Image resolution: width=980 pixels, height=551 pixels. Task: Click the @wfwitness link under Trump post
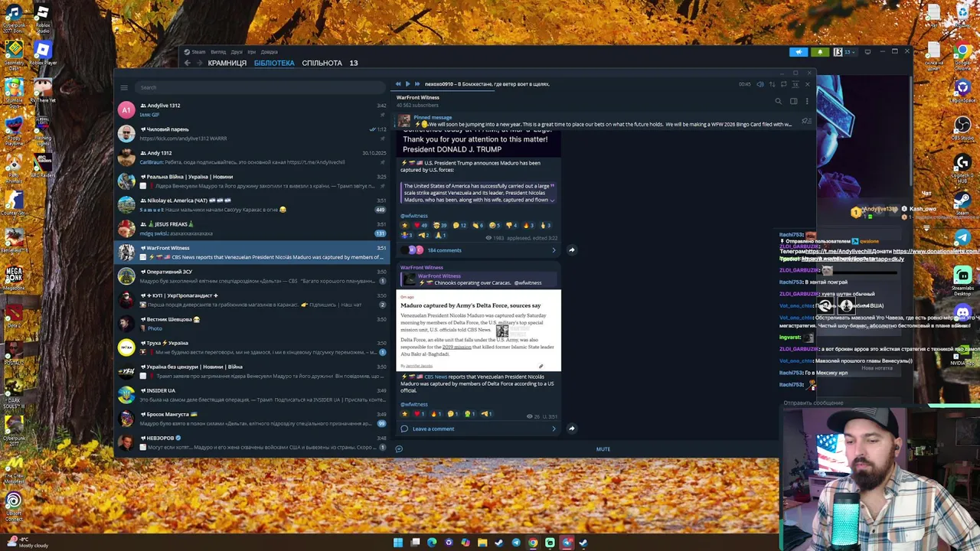click(414, 216)
